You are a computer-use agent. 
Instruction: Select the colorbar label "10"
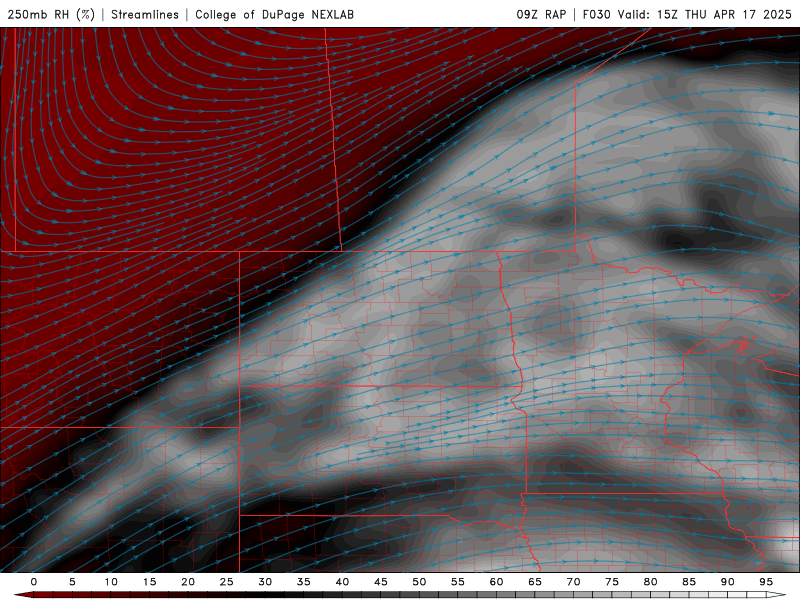[x=111, y=582]
